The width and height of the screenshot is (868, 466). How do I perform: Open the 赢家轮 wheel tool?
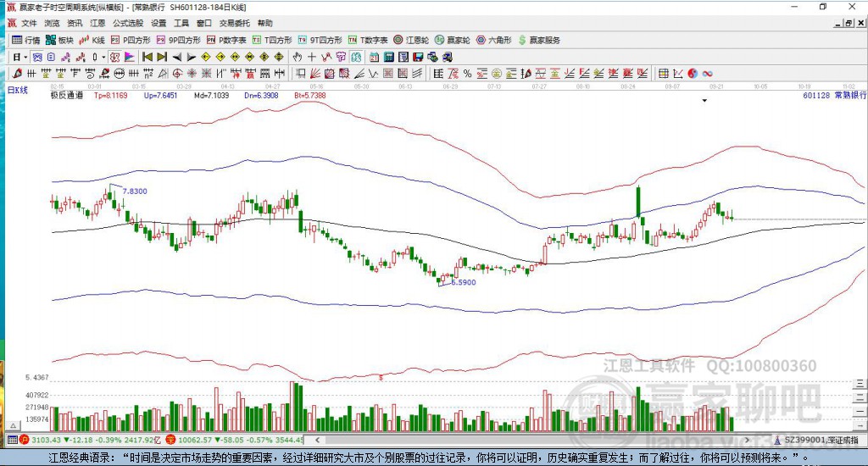tap(453, 40)
